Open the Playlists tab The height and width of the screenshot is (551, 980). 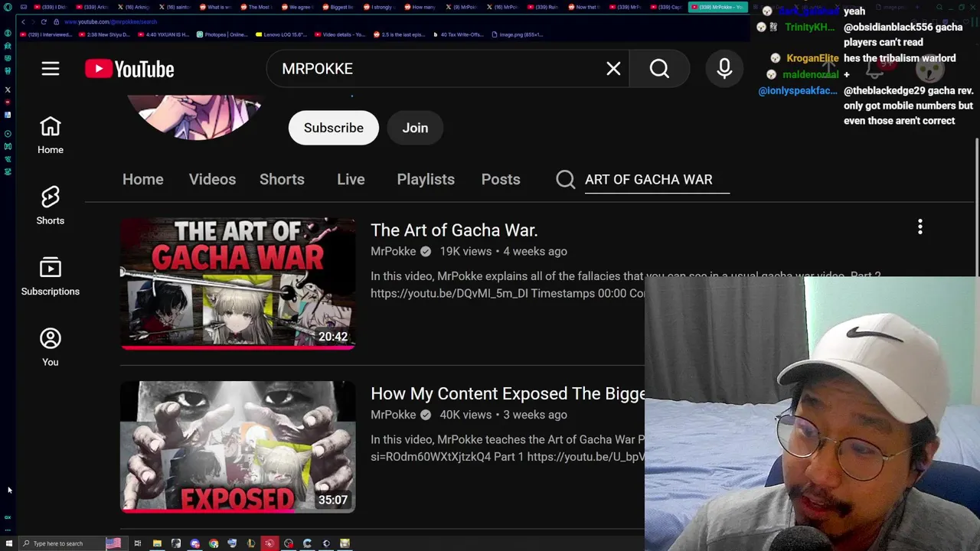[x=426, y=179]
